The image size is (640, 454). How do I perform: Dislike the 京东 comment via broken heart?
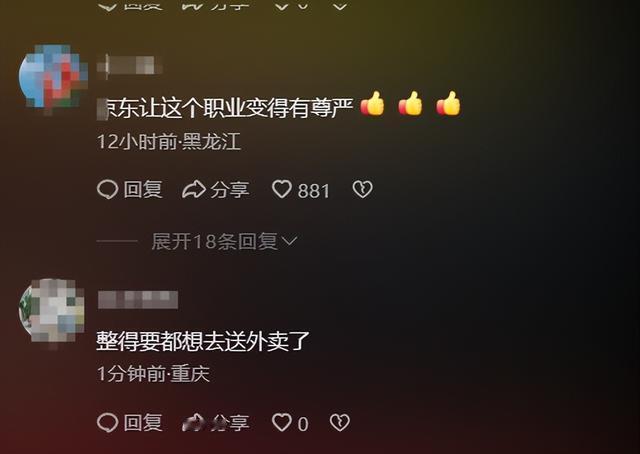coord(362,189)
